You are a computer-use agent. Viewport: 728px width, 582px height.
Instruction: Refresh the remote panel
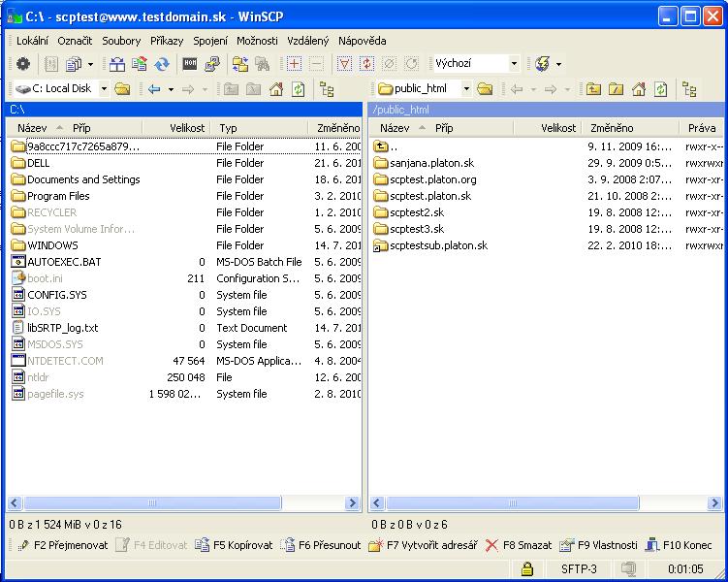(x=661, y=88)
